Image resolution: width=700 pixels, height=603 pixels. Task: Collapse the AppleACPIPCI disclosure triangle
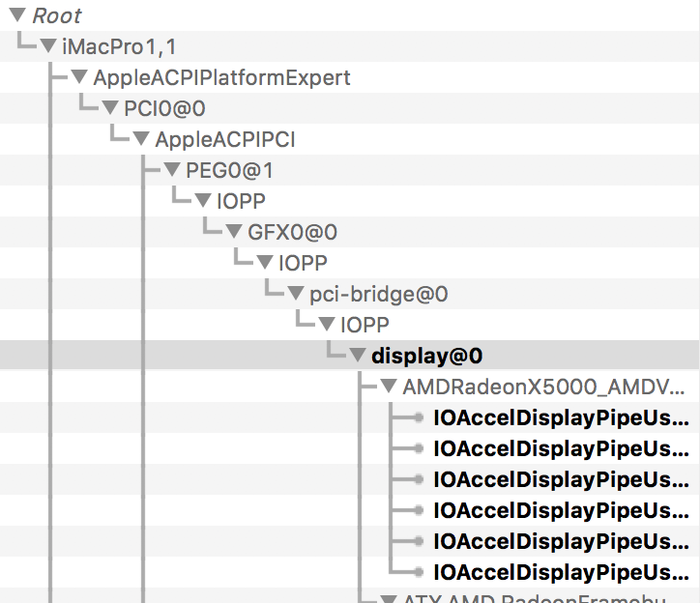click(x=140, y=138)
